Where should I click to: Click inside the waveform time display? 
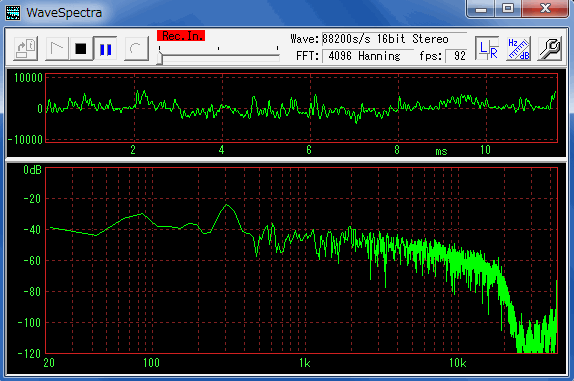(x=301, y=108)
